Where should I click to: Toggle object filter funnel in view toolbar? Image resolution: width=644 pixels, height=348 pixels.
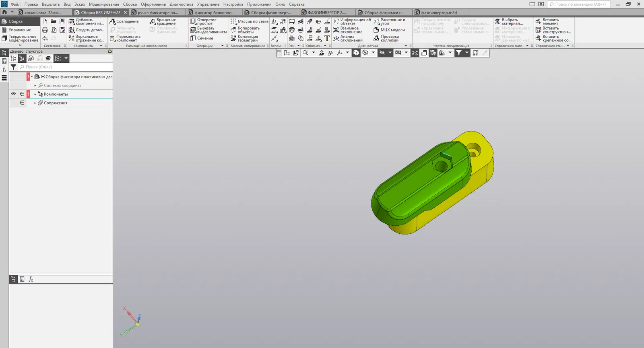(x=458, y=53)
